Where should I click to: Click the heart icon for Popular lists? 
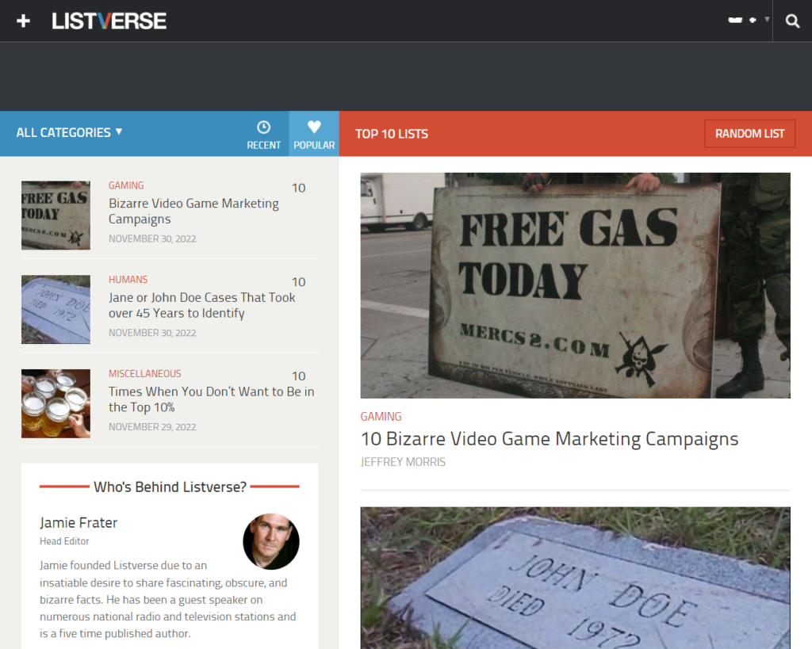(314, 128)
